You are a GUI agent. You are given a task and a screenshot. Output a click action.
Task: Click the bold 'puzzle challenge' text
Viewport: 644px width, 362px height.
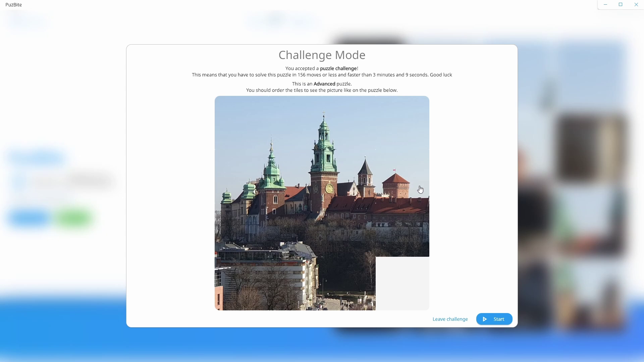pyautogui.click(x=338, y=68)
